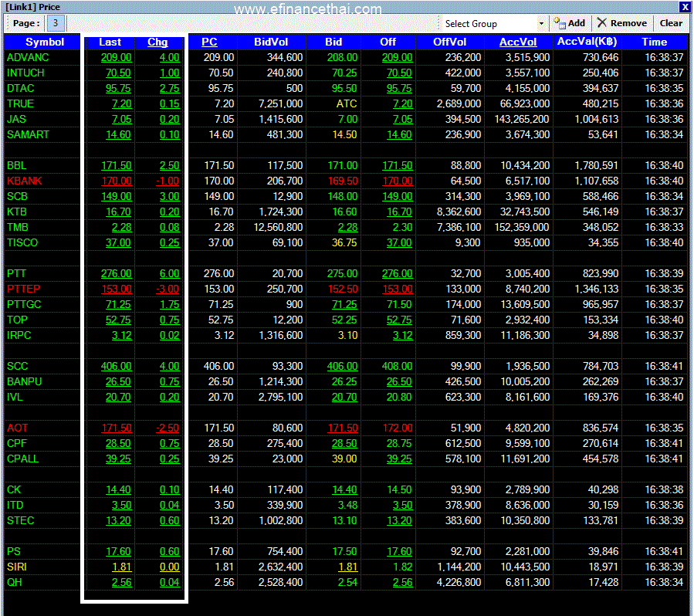Viewport: 694px width, 616px height.
Task: Select the PTT symbol
Action: [16, 273]
